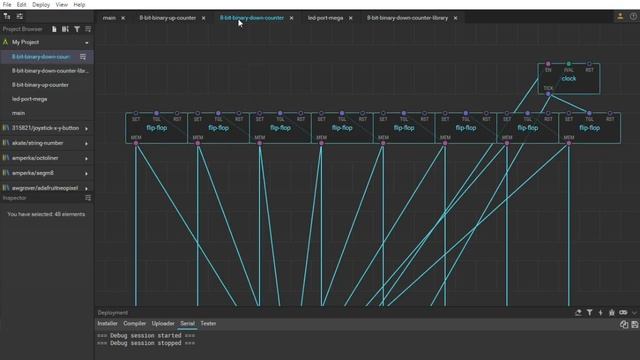Click the 'Debug session stopped' log line
This screenshot has width=640, height=360.
click(x=146, y=343)
